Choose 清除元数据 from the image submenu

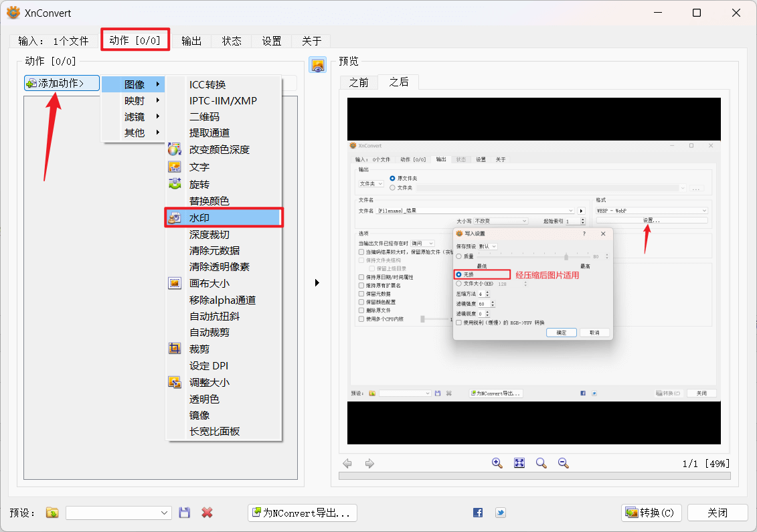224,250
